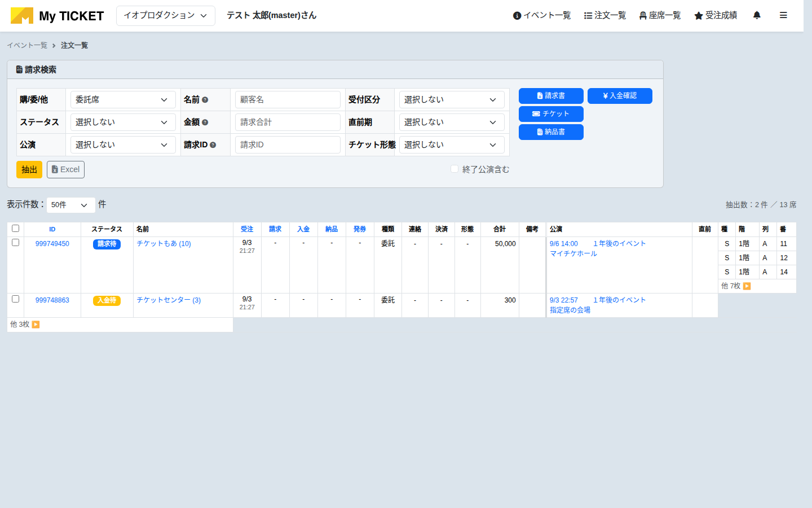Screen dimensions: 812x508
Task: Click the テスト 太郎(master)さん user name
Action: (272, 15)
